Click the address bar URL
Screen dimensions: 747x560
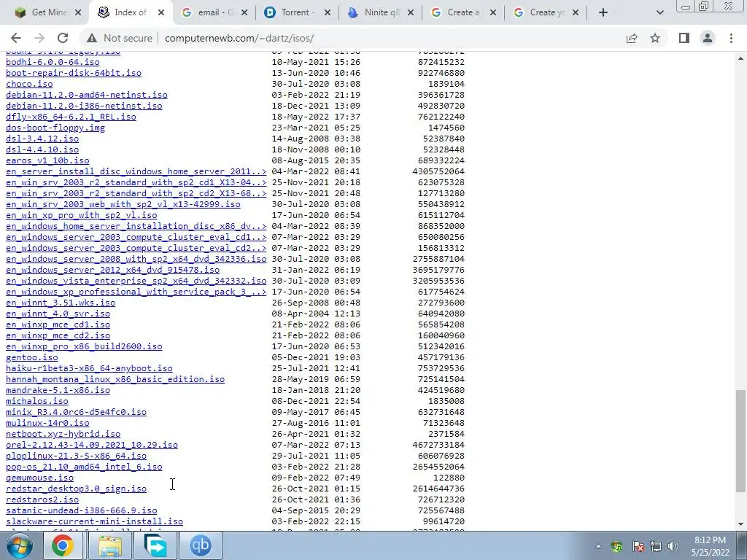coord(239,38)
